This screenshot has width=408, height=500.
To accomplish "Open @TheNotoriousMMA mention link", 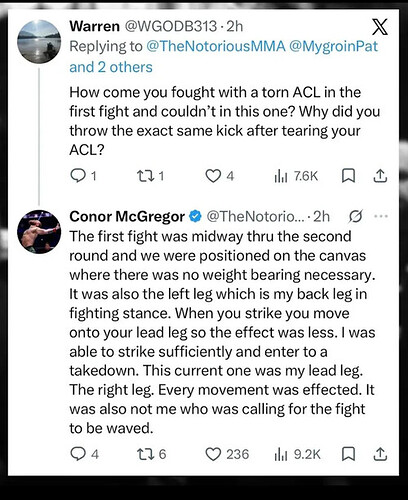I will (216, 46).
